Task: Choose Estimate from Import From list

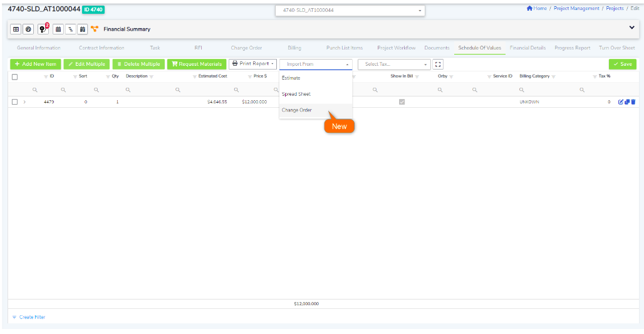Action: (316, 78)
